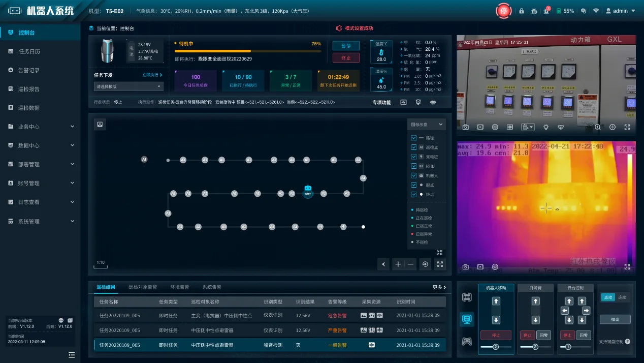Zoom out on the map with minus
This screenshot has height=363, width=644.
[410, 264]
